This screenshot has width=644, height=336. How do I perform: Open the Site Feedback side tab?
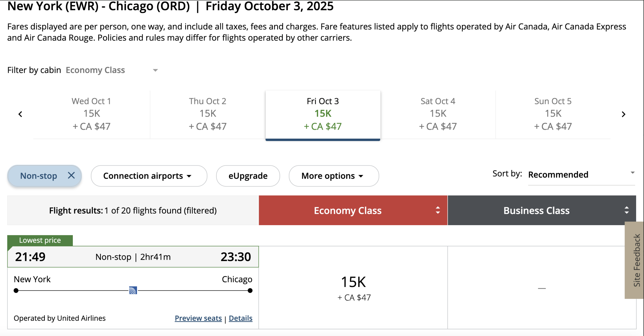point(636,260)
